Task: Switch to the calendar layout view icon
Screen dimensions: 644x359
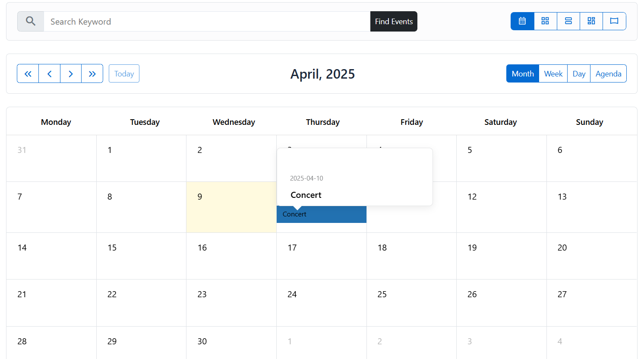Action: [x=522, y=21]
